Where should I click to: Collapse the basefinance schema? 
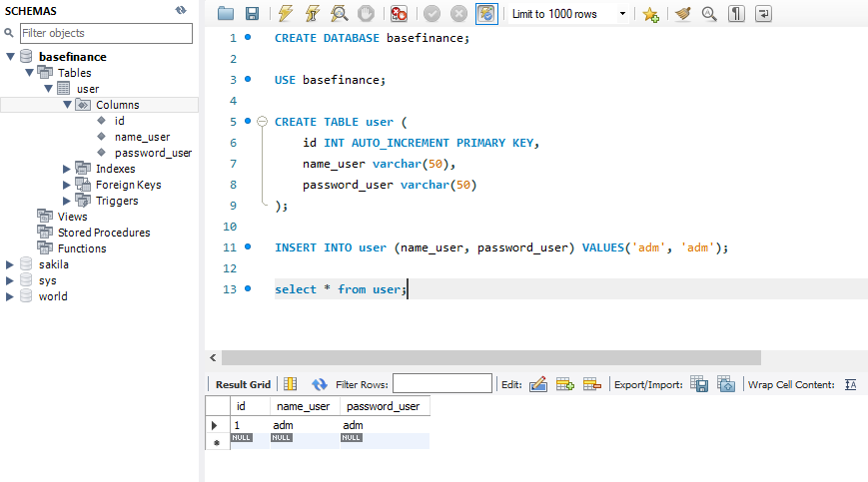tap(10, 56)
